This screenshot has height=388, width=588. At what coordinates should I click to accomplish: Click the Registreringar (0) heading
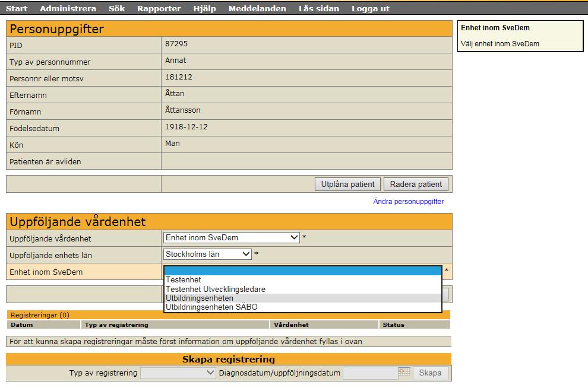tap(40, 315)
